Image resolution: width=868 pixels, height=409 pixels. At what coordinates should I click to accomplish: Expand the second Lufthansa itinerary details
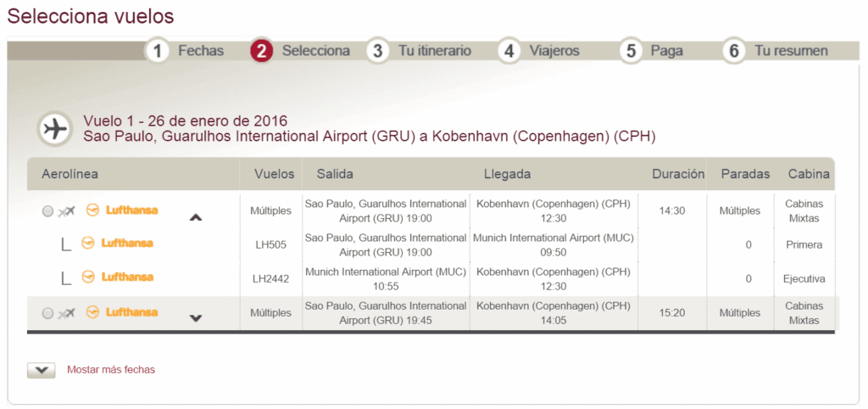pyautogui.click(x=196, y=317)
